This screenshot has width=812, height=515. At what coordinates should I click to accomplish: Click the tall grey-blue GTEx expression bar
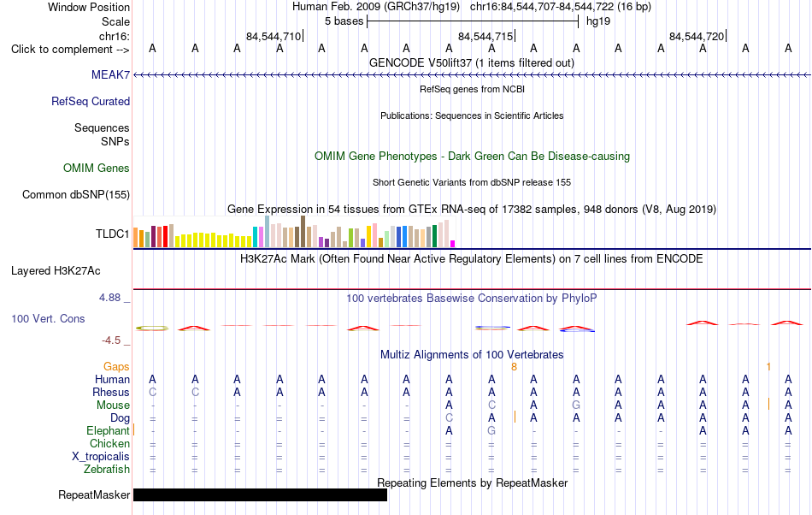[268, 232]
